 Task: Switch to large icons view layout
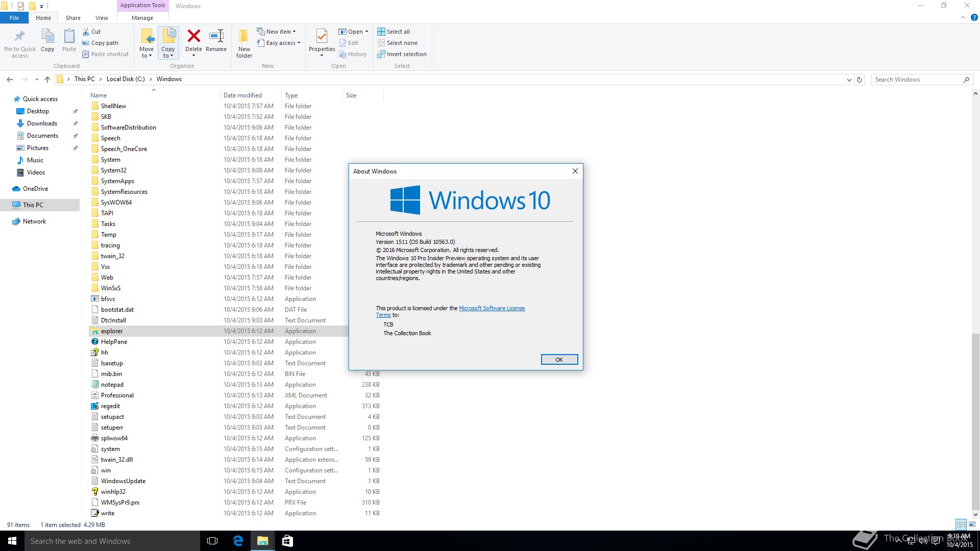coord(972,524)
